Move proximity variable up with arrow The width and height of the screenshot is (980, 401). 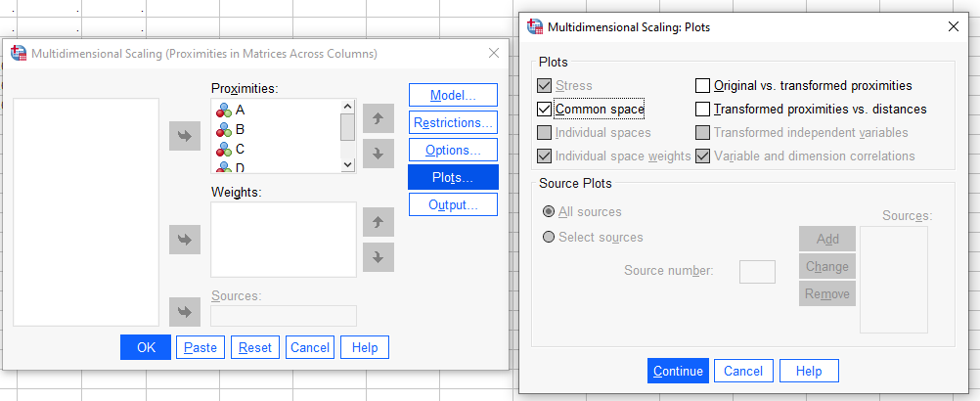click(x=378, y=119)
